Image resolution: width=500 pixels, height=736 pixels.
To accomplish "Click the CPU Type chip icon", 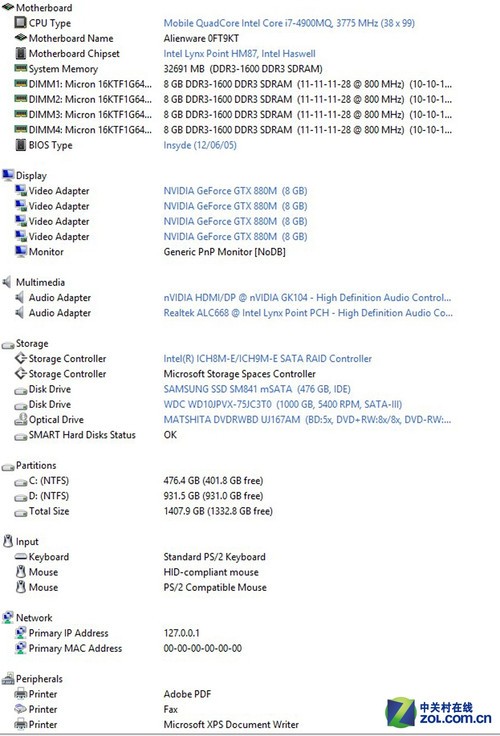I will (x=20, y=23).
